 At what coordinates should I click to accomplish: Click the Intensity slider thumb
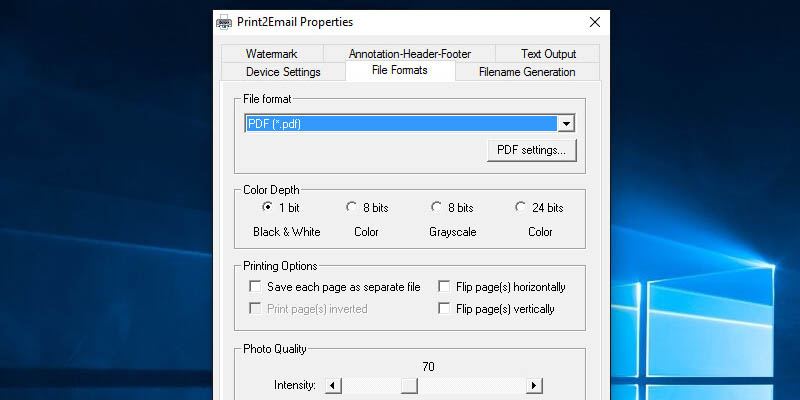coord(408,385)
